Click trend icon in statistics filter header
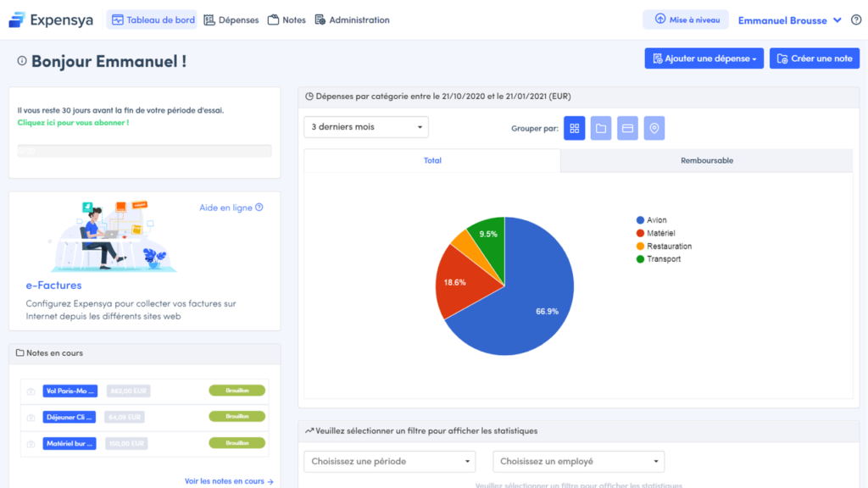The width and height of the screenshot is (868, 488). pyautogui.click(x=309, y=430)
